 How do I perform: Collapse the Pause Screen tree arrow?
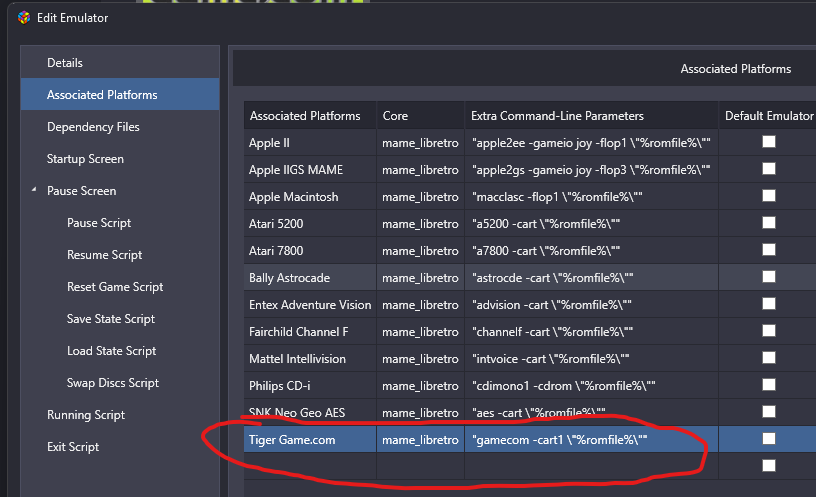(34, 190)
